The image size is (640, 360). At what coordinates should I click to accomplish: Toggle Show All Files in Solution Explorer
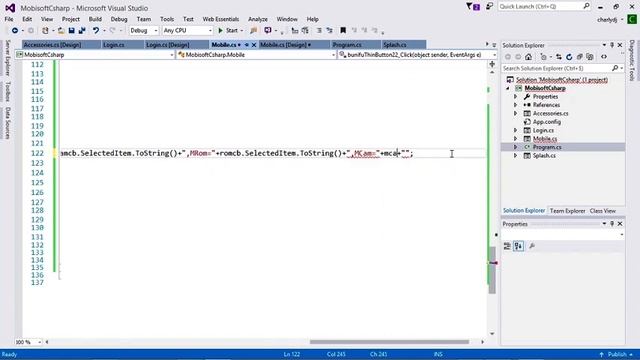point(590,57)
